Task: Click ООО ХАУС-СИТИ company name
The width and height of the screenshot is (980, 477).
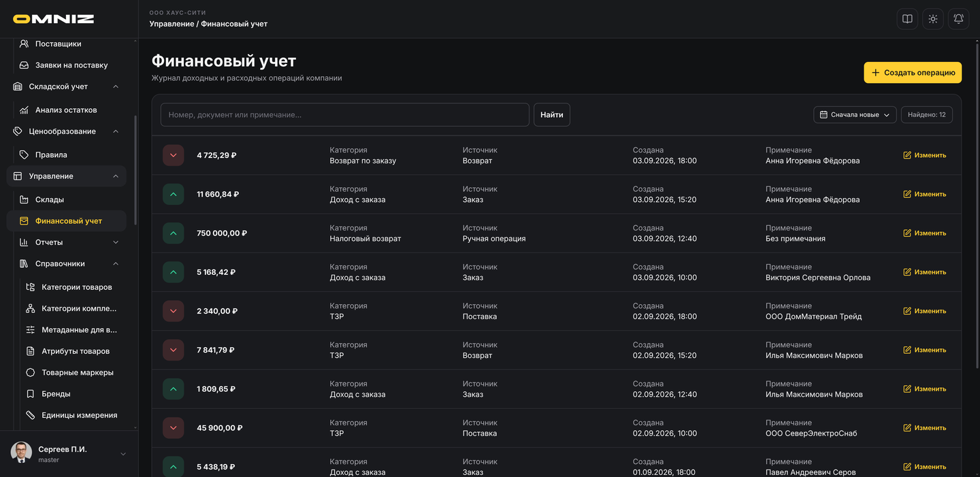Action: 178,13
